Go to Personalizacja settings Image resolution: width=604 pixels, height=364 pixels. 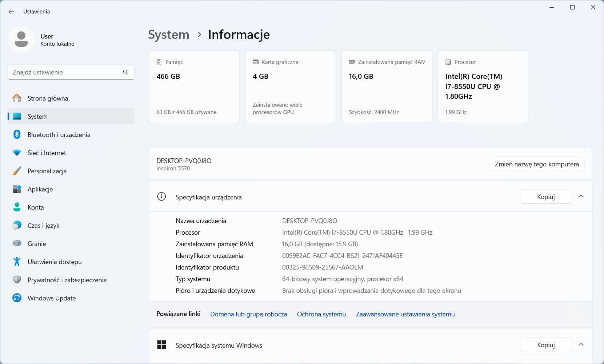point(71,171)
